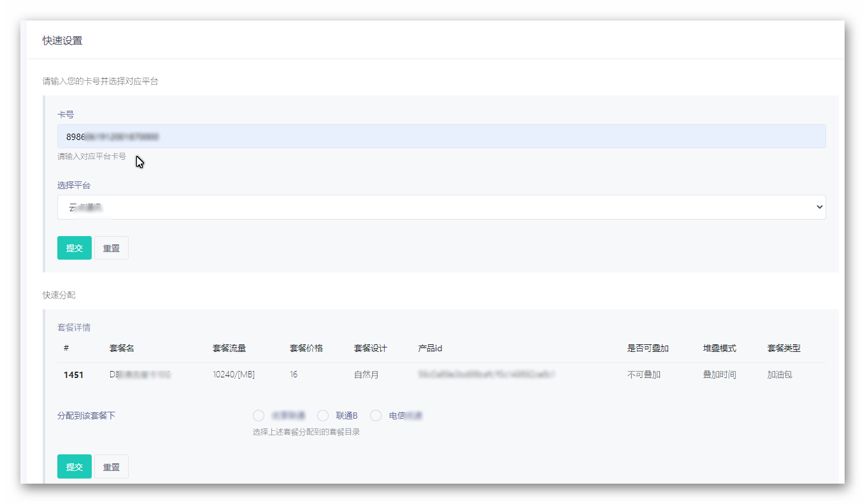
Task: Click the blurred package name starting with D
Action: coord(140,375)
